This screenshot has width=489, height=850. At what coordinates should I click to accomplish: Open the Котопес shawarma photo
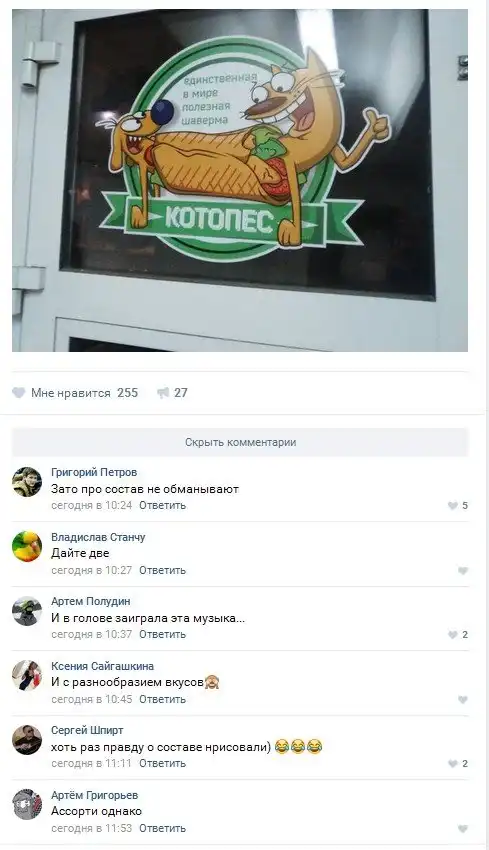(240, 181)
